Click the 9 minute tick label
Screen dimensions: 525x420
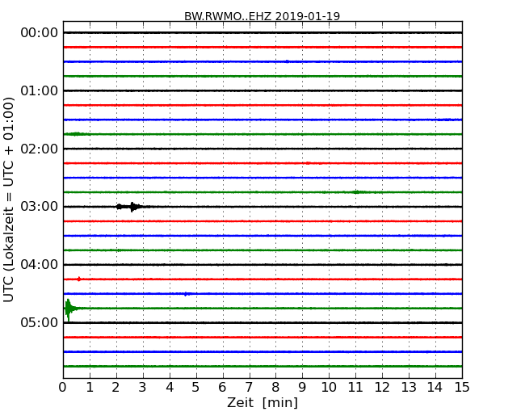pos(302,387)
